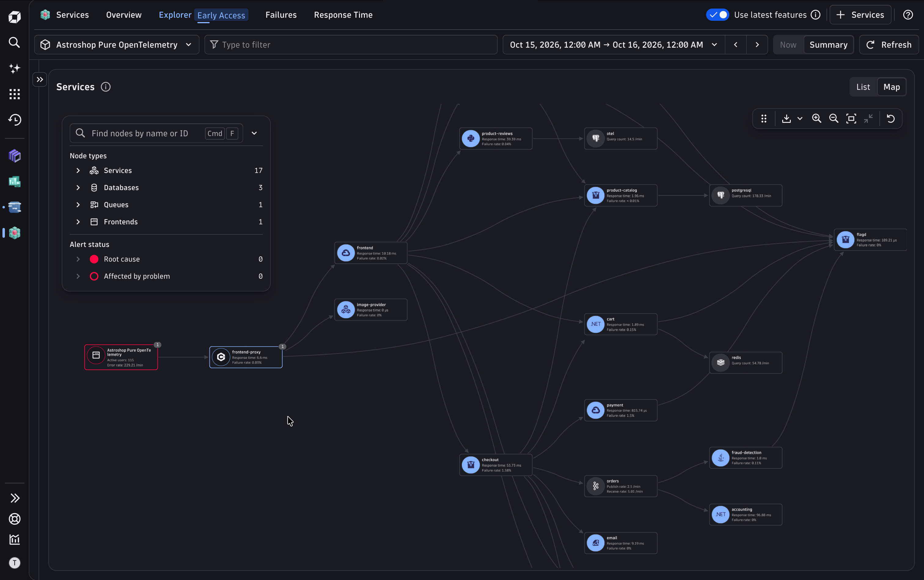Click the user avatar T in sidebar
Viewport: 924px width, 580px height.
point(14,563)
